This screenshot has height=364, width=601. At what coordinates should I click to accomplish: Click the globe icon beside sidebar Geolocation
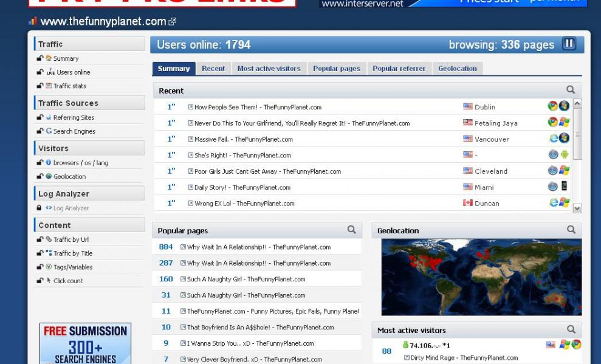coord(49,176)
